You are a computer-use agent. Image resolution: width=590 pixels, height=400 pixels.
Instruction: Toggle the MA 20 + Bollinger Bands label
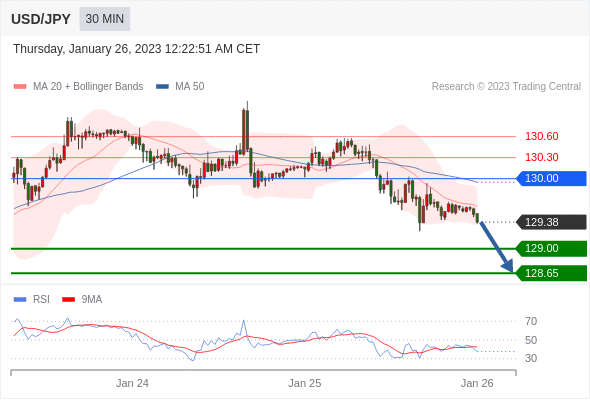click(x=88, y=87)
